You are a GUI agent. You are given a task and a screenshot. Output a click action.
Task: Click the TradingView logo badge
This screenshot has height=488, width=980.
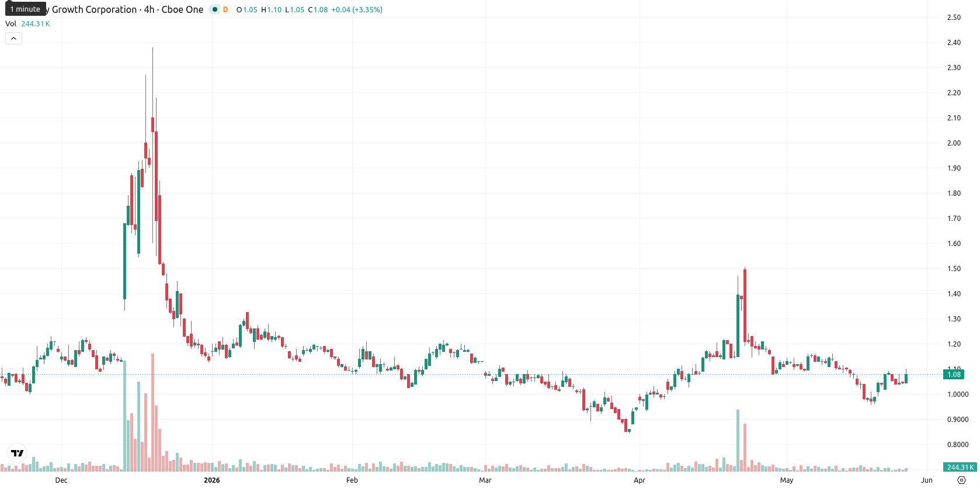[18, 453]
